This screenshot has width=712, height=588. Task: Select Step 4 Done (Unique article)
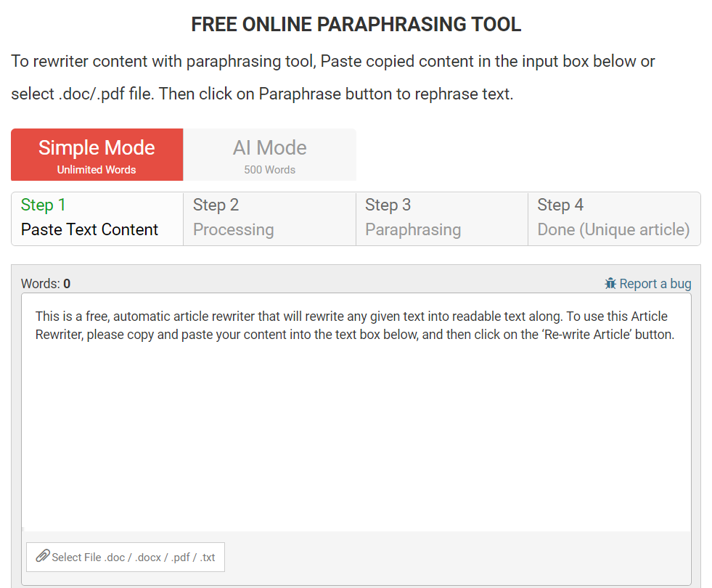click(x=613, y=219)
